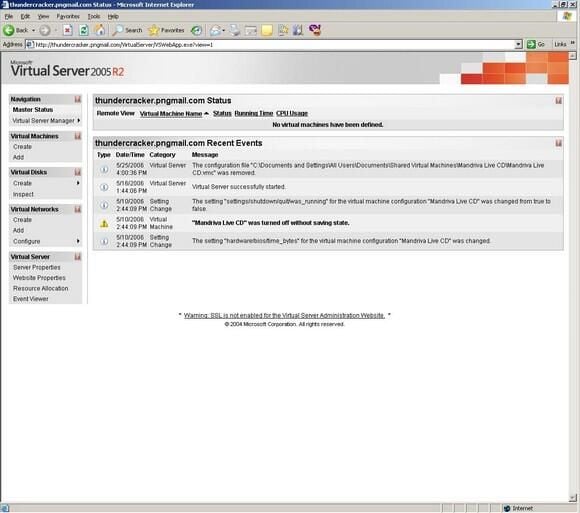Click vertical scrollbar down arrow
580x513 pixels.
click(572, 498)
